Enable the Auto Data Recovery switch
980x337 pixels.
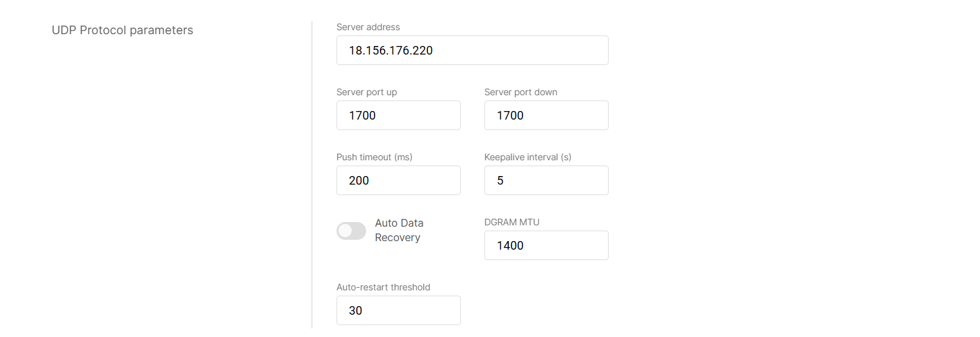pyautogui.click(x=351, y=231)
